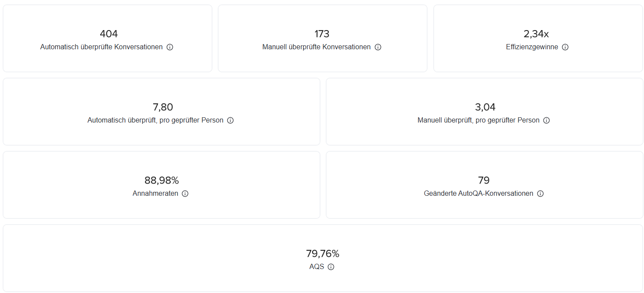Show info icon beside Annahmeraten
Image resolution: width=644 pixels, height=293 pixels.
click(185, 194)
